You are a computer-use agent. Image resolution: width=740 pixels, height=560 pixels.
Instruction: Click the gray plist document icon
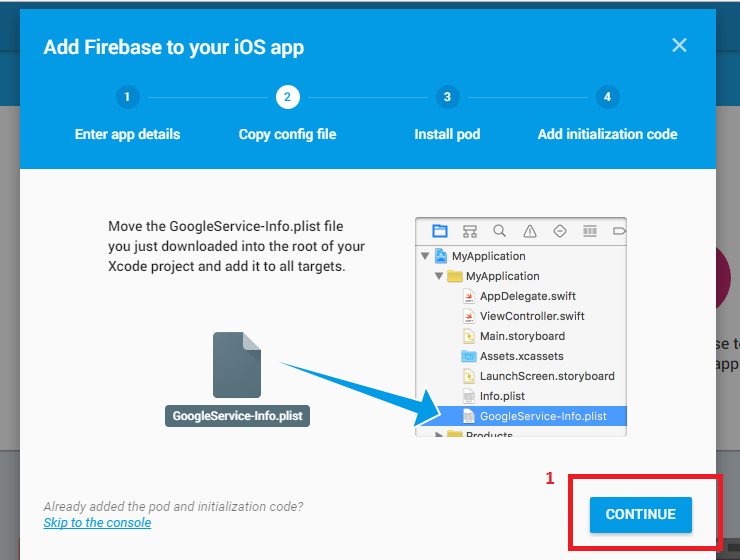(x=237, y=365)
